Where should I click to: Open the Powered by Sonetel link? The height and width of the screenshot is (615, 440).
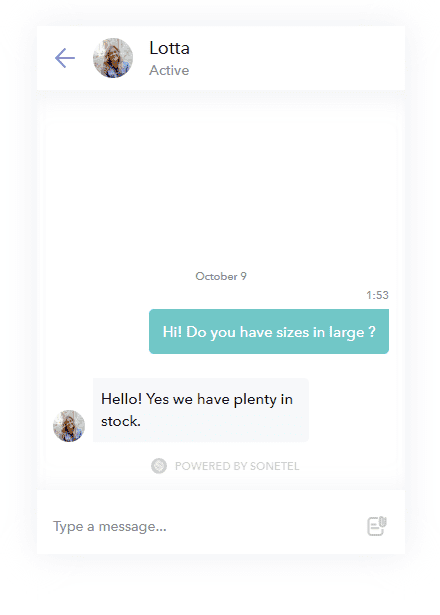237,466
